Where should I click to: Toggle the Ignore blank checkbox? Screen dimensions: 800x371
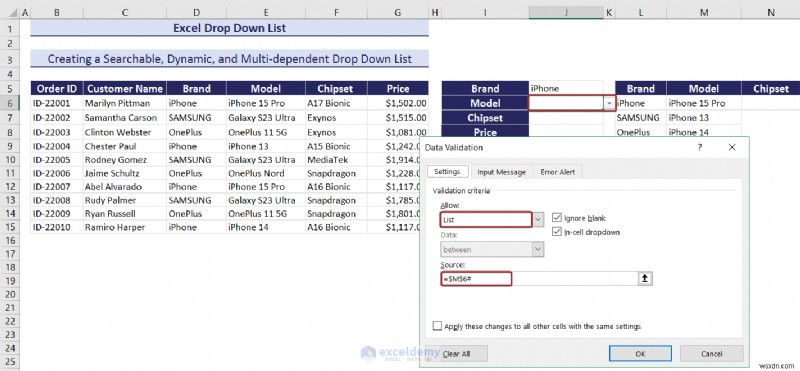pyautogui.click(x=557, y=218)
